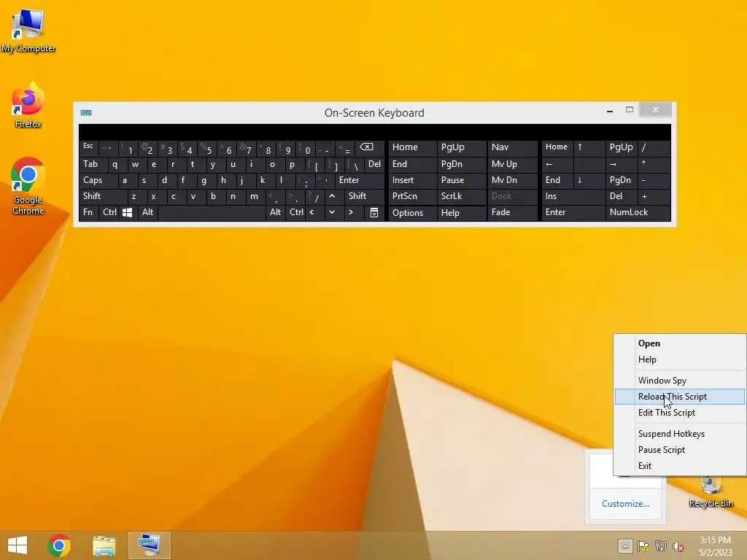Tap the context menu key on keyboard
747x560 pixels.
pyautogui.click(x=374, y=213)
